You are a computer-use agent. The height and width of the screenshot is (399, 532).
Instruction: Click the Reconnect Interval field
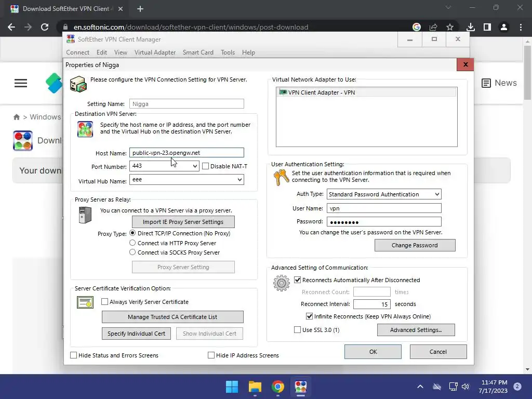pos(372,304)
